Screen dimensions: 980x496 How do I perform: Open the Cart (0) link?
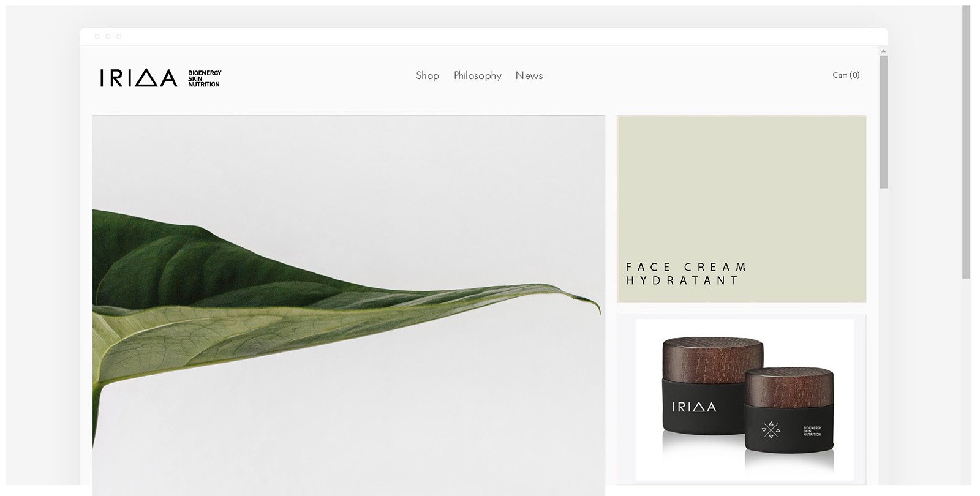[846, 75]
